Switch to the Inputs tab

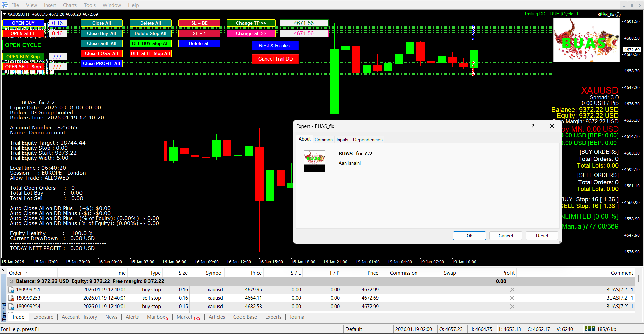coord(342,140)
